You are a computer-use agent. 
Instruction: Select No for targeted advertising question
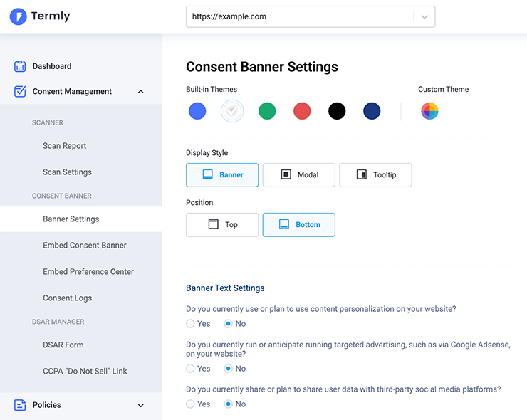pos(228,369)
